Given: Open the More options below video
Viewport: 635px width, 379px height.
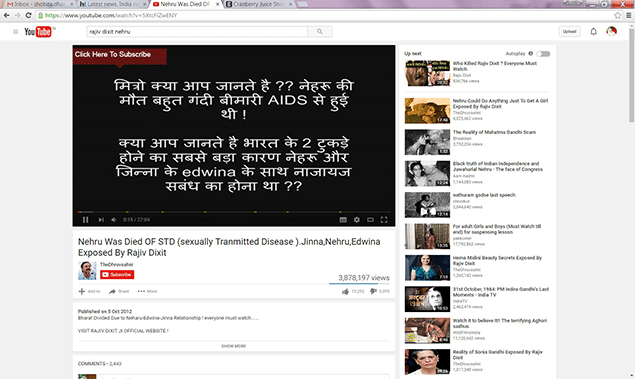Looking at the screenshot, I should (147, 291).
